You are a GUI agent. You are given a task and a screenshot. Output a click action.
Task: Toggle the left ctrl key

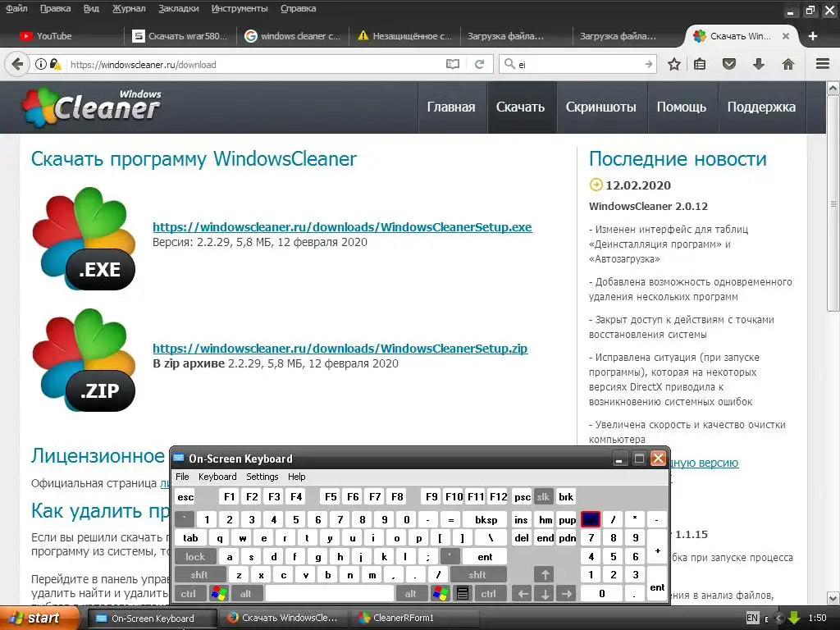(x=188, y=593)
